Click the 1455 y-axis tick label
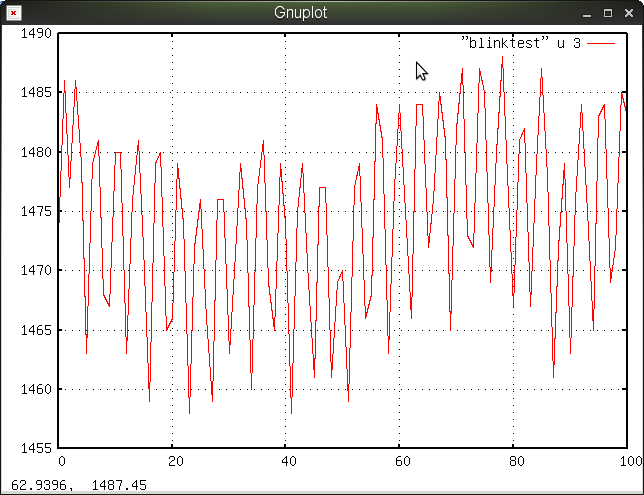The height and width of the screenshot is (495, 644). pyautogui.click(x=35, y=448)
